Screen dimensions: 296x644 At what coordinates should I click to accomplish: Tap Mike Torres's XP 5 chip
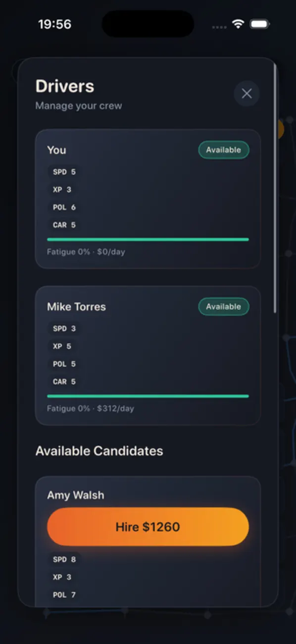click(62, 346)
